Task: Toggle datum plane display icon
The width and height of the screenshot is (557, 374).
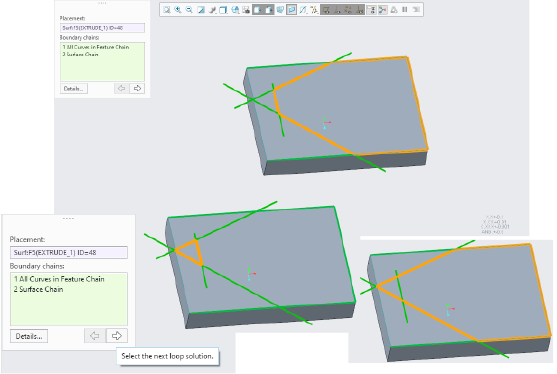Action: tap(326, 10)
